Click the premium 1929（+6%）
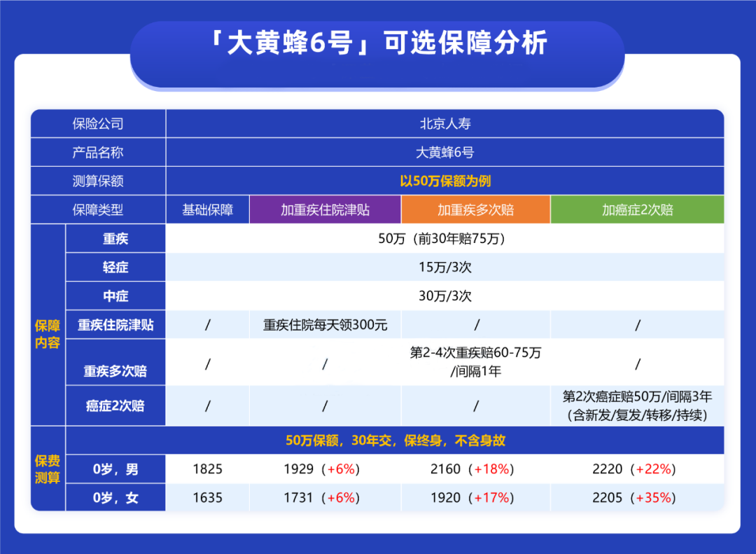756x554 pixels. (x=323, y=469)
